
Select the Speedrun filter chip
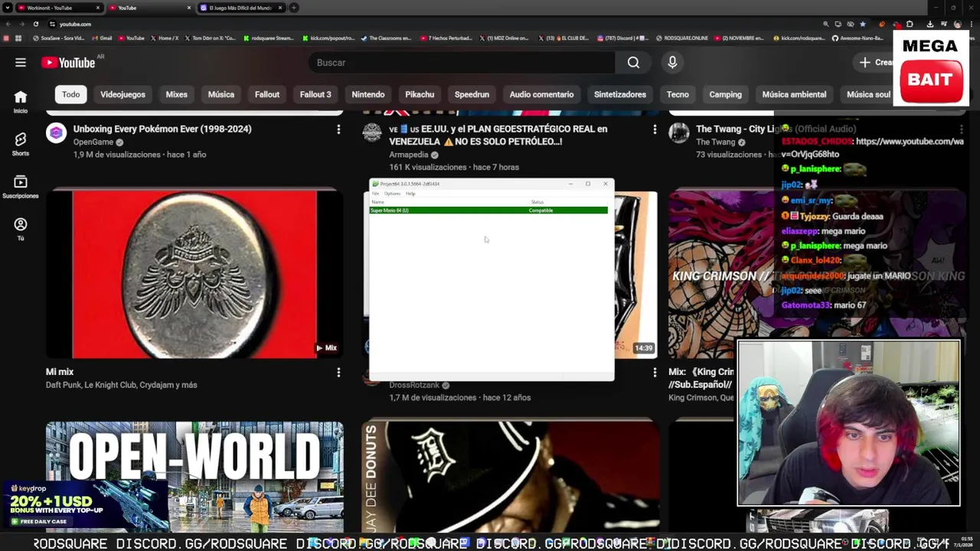[472, 94]
